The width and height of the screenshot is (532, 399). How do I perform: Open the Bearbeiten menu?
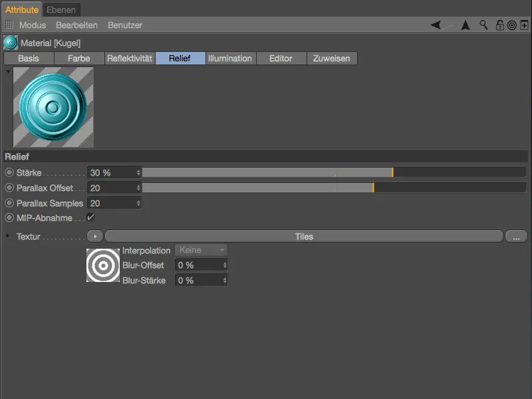pyautogui.click(x=76, y=25)
